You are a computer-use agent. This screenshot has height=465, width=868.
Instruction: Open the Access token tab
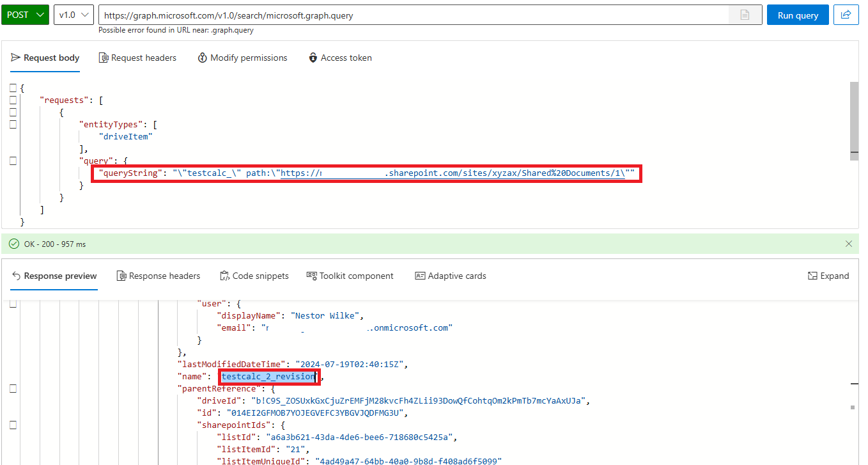pos(340,58)
